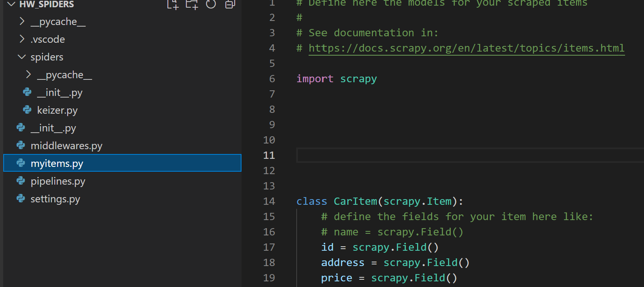Open keizer.py in the spiders folder
Image resolution: width=644 pixels, height=287 pixels.
pyautogui.click(x=57, y=110)
